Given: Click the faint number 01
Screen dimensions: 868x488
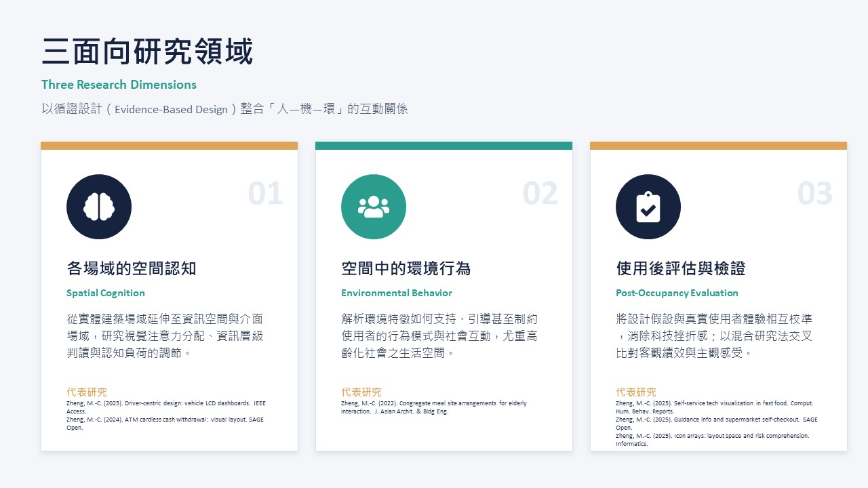Looking at the screenshot, I should [265, 194].
